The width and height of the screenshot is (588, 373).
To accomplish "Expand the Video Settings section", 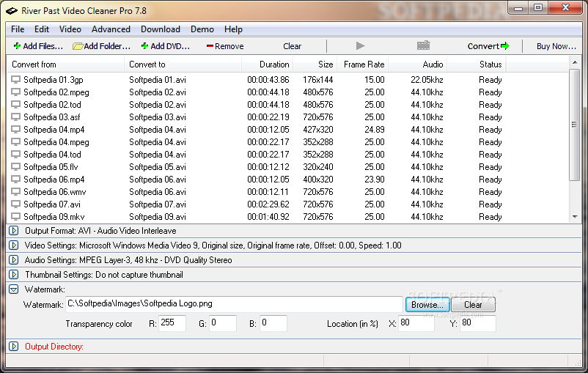I will 14,245.
